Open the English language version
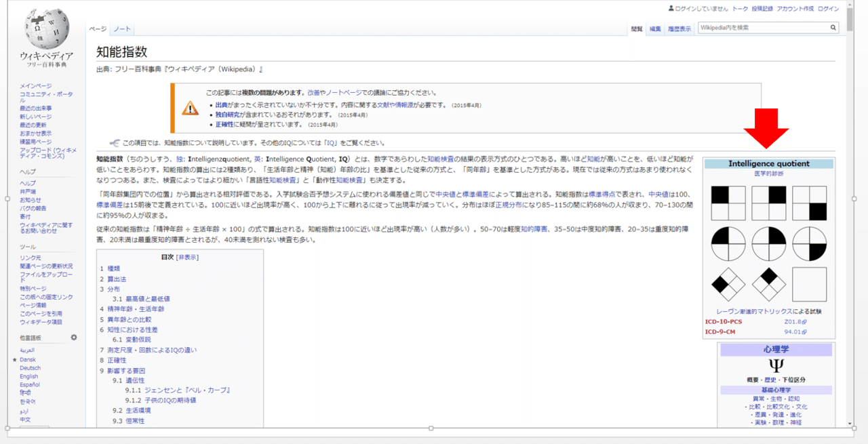The width and height of the screenshot is (868, 444). tap(29, 376)
